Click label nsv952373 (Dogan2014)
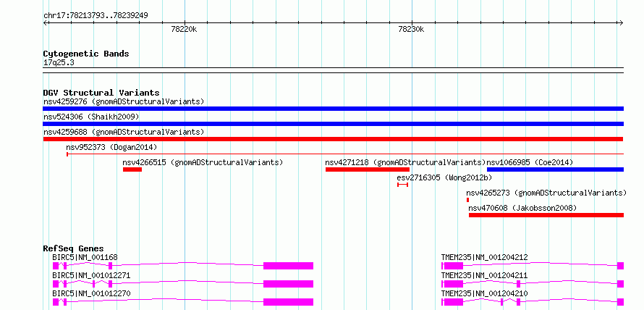Viewport: 644px width, 310px height. pyautogui.click(x=111, y=147)
